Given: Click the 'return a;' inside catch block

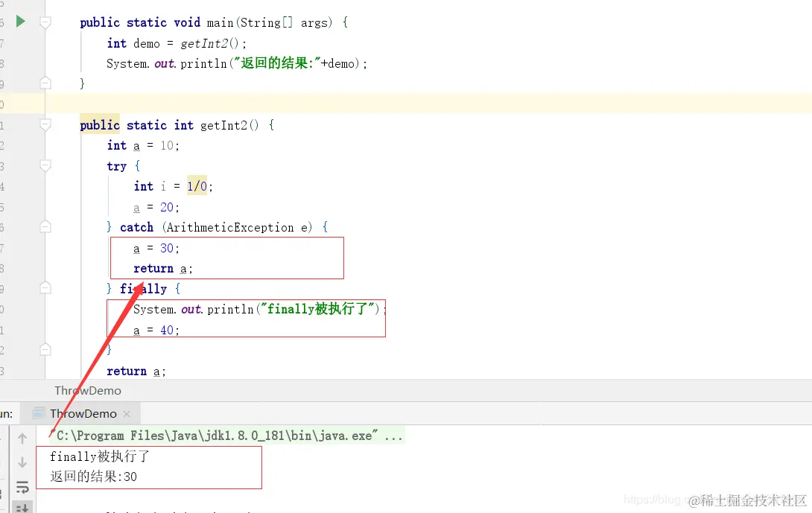Looking at the screenshot, I should [x=162, y=269].
